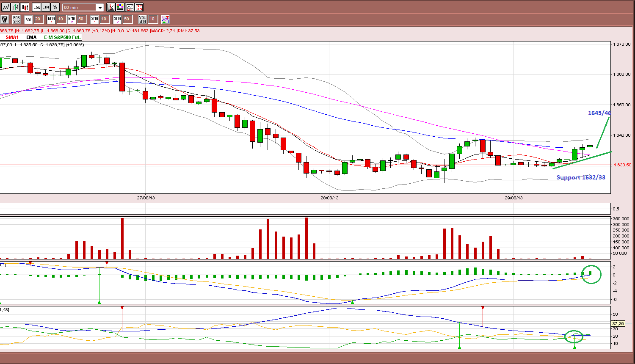Image resolution: width=635 pixels, height=364 pixels.
Task: Toggle the percent scale button
Action: pos(55,7)
